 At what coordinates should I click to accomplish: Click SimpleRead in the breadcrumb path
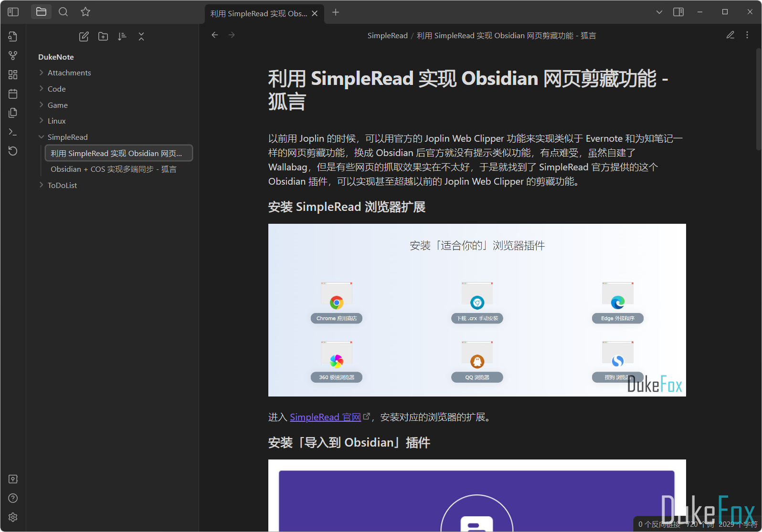387,36
